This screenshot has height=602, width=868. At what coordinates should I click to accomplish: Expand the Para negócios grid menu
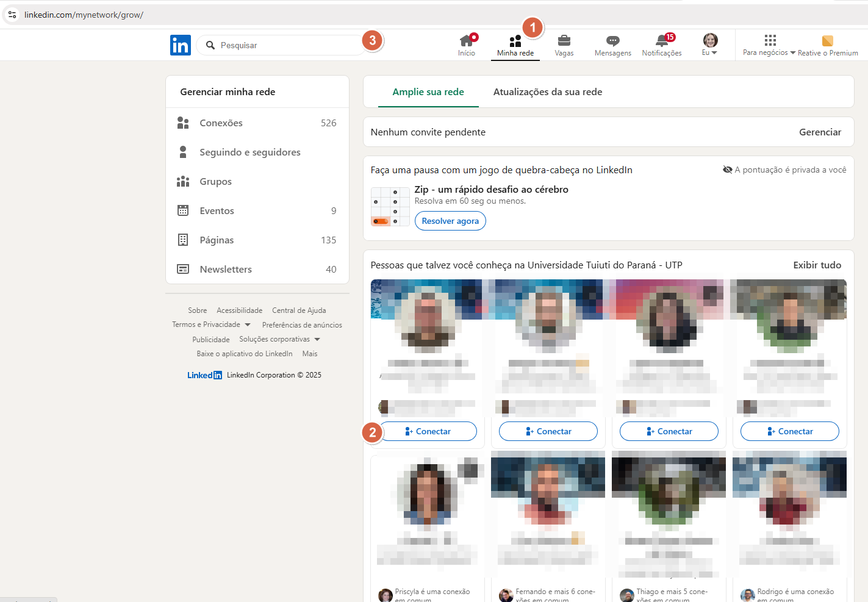[770, 45]
